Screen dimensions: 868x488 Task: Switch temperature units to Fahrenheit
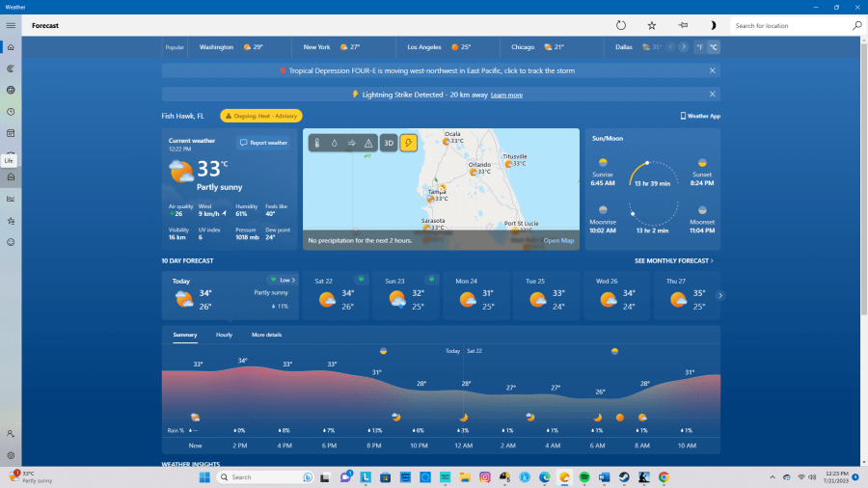(x=699, y=46)
